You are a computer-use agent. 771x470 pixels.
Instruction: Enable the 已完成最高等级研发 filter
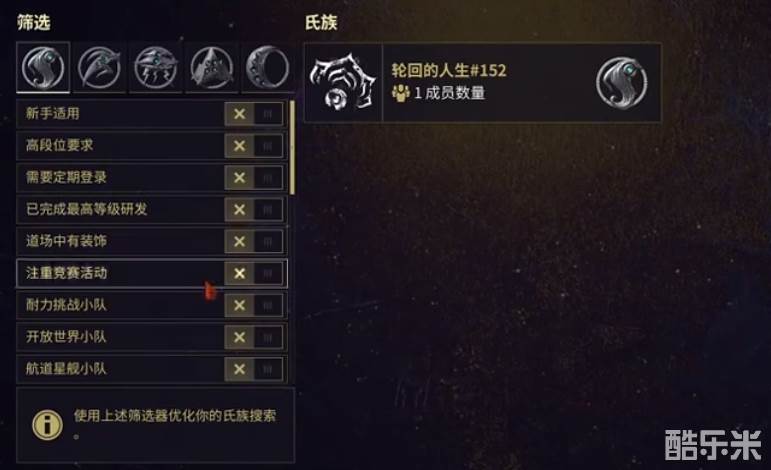tap(254, 209)
